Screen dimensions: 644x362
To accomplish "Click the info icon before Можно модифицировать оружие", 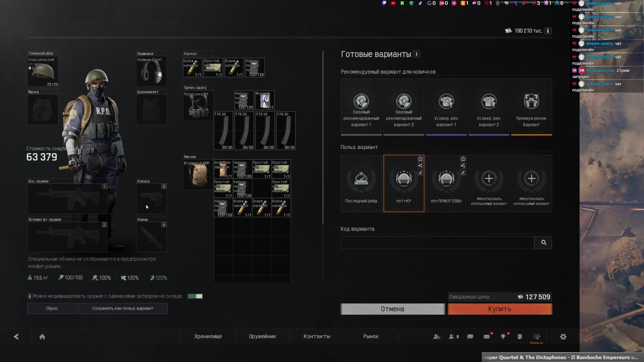I will point(30,296).
